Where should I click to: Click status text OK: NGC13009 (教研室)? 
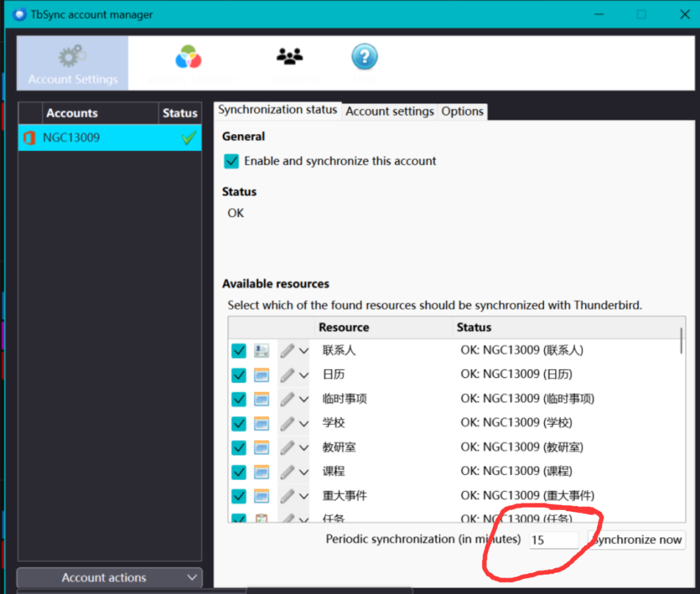pyautogui.click(x=522, y=447)
